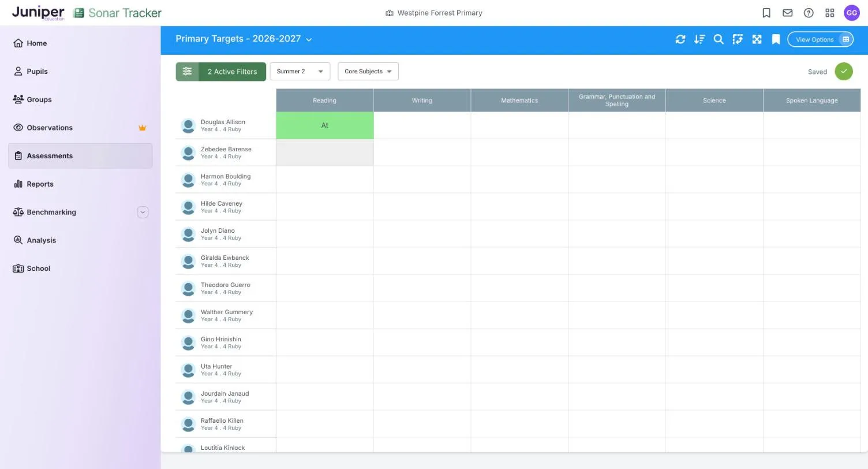Select Gino Hrinishin's Spoken Language cell
This screenshot has width=868, height=469.
point(812,343)
